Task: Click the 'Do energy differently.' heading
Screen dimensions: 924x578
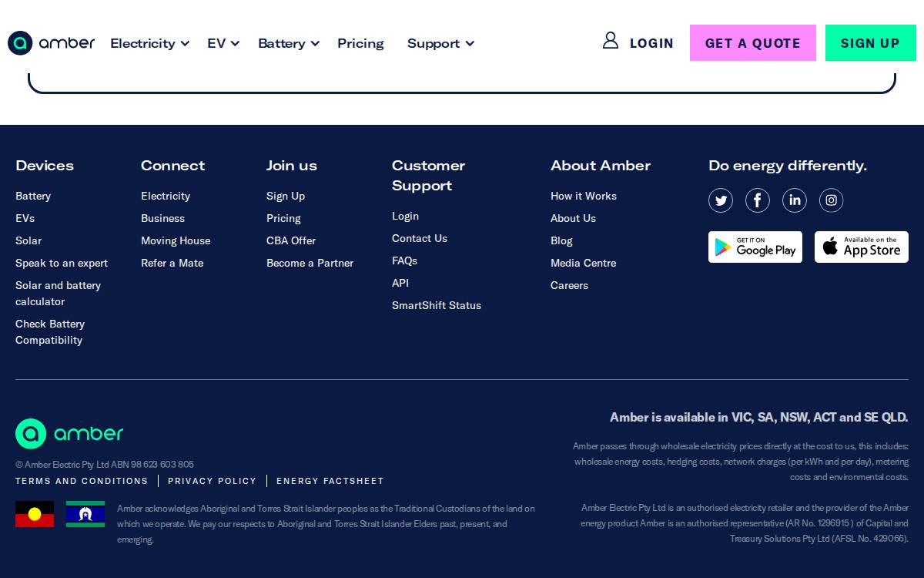Action: pos(788,166)
